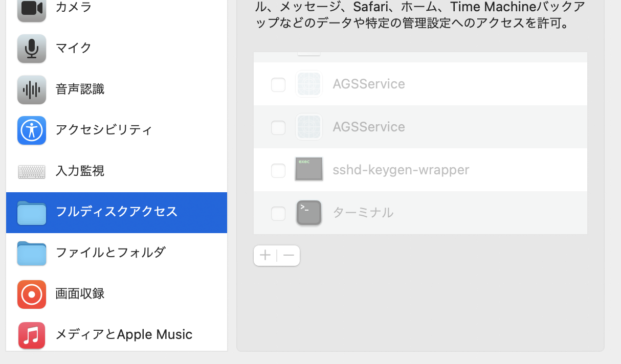Toggle checkbox for second AGSService entry
Screen dimensions: 621x364
[278, 127]
